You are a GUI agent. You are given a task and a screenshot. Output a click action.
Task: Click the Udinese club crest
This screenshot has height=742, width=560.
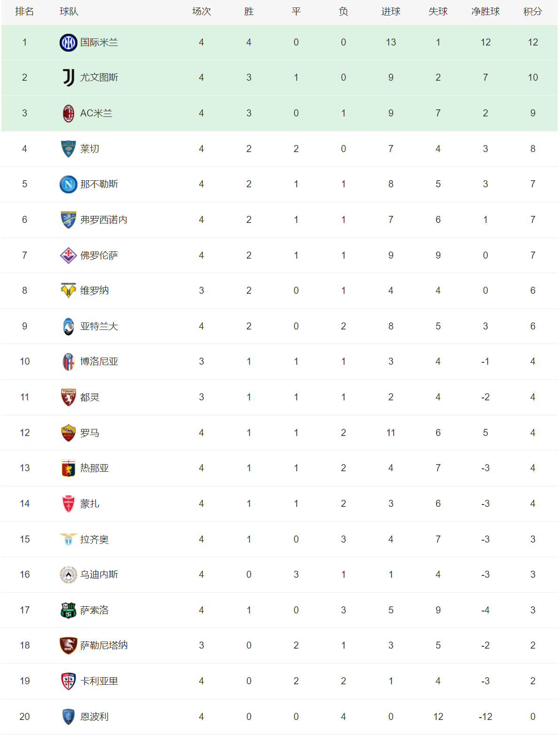[x=69, y=574]
